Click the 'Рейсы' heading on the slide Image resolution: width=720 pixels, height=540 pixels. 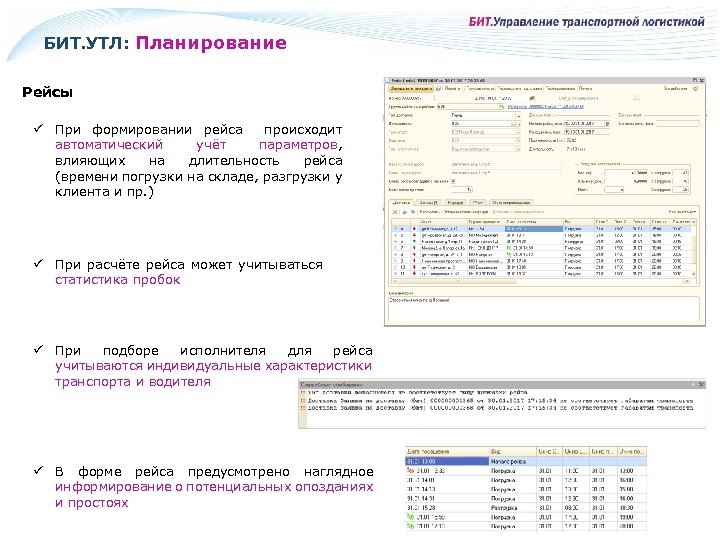47,92
